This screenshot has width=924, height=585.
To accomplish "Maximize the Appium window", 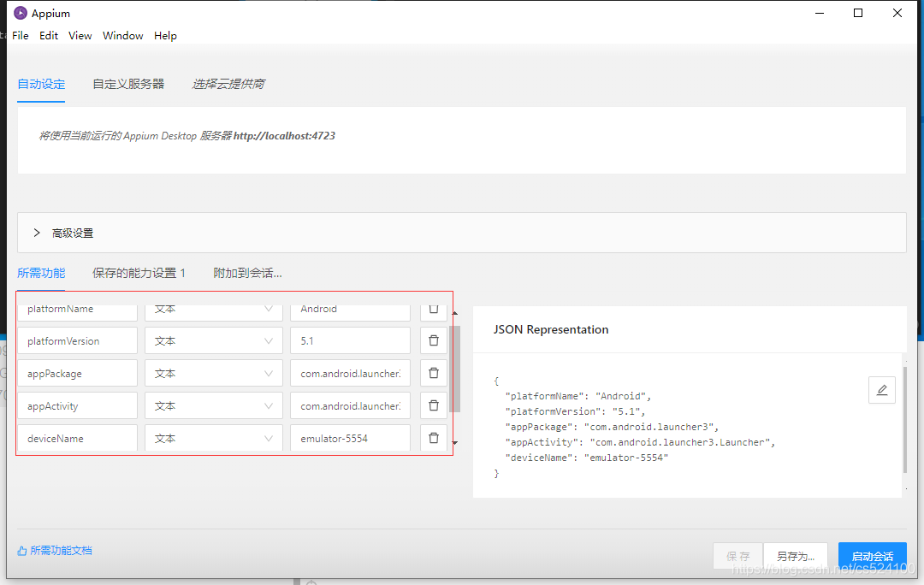I will tap(858, 13).
